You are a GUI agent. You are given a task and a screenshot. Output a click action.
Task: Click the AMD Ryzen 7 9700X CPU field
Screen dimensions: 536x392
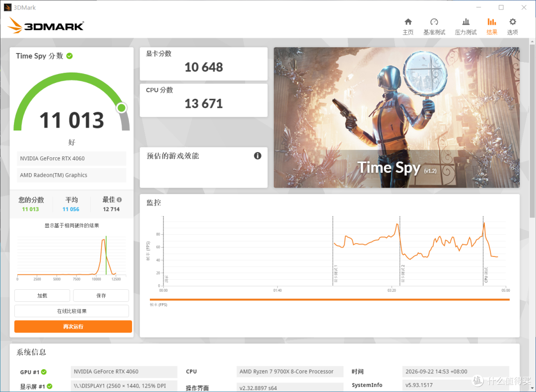click(289, 372)
